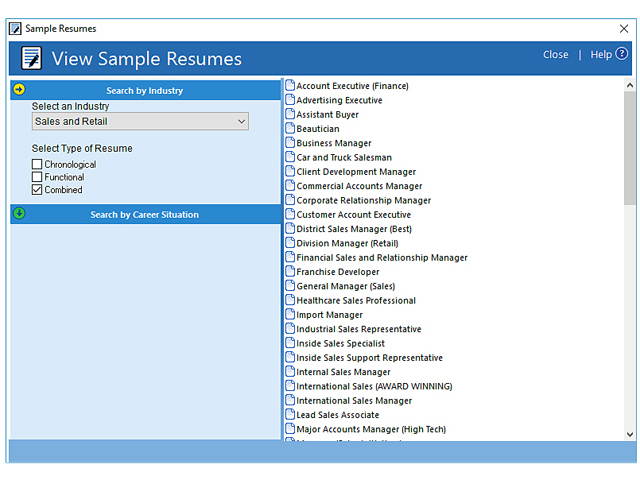Expand the Search by Career Situation section

point(144,214)
